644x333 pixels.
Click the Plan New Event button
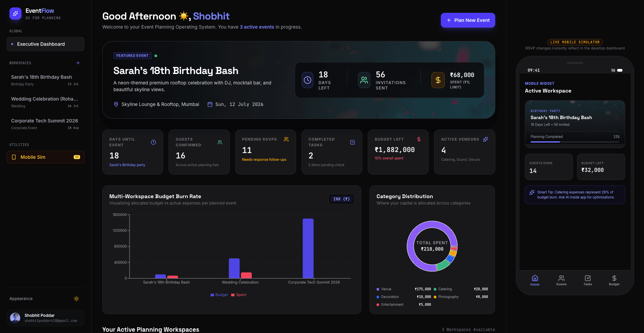coord(468,20)
